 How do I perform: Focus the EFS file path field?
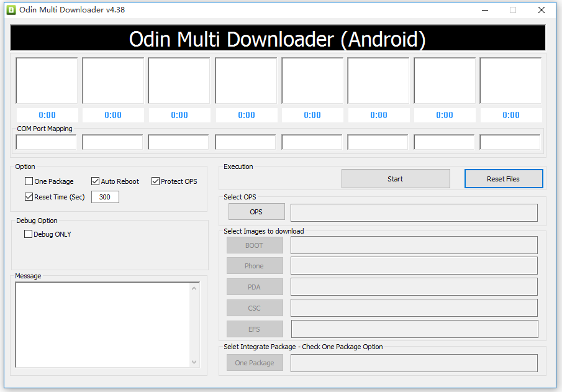tap(415, 329)
